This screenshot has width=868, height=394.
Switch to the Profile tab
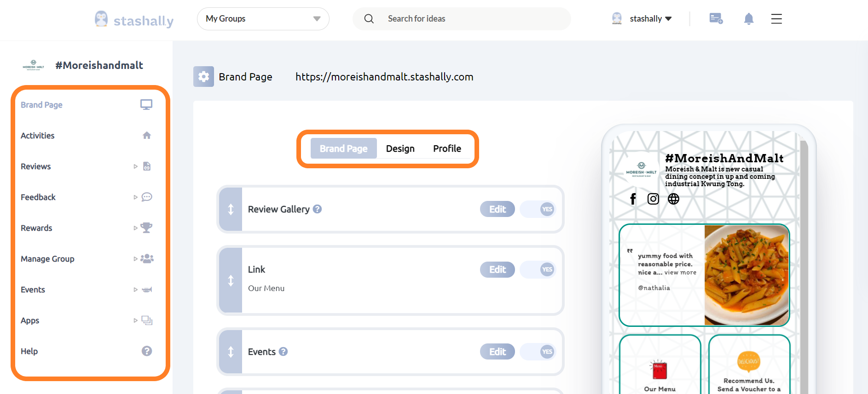447,148
